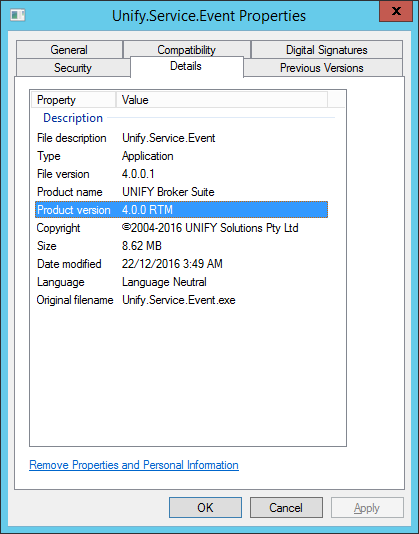This screenshot has width=419, height=534.
Task: Open the Compatibility tab
Action: [x=186, y=50]
